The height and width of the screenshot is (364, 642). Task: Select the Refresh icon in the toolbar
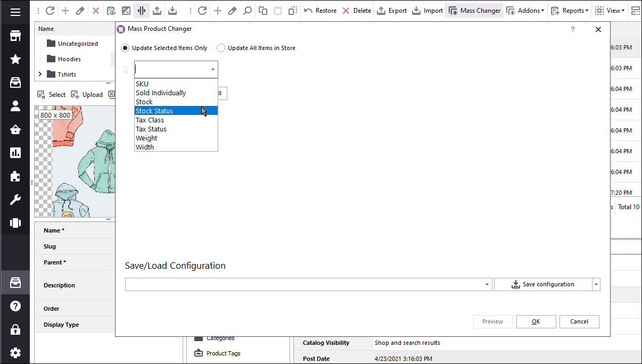(x=50, y=10)
